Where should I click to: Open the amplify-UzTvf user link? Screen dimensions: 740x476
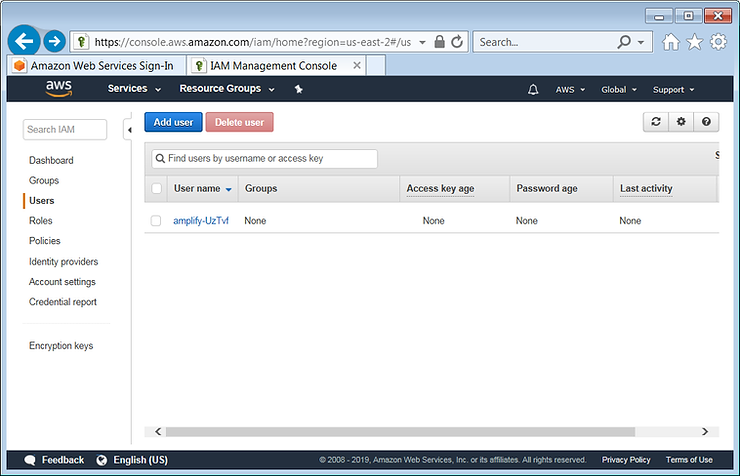coord(201,221)
